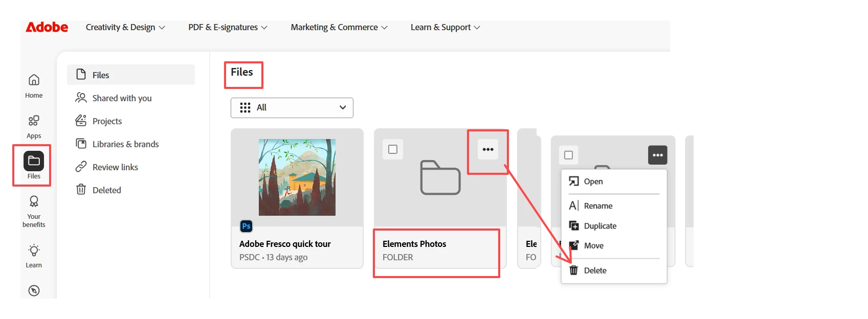The image size is (868, 319).
Task: Choose Duplicate from the context menu
Action: click(x=614, y=226)
